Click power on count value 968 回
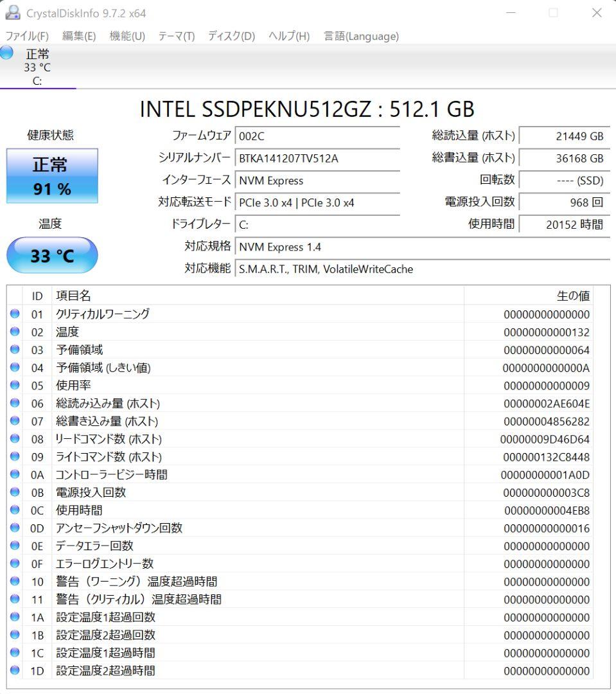 pos(565,202)
